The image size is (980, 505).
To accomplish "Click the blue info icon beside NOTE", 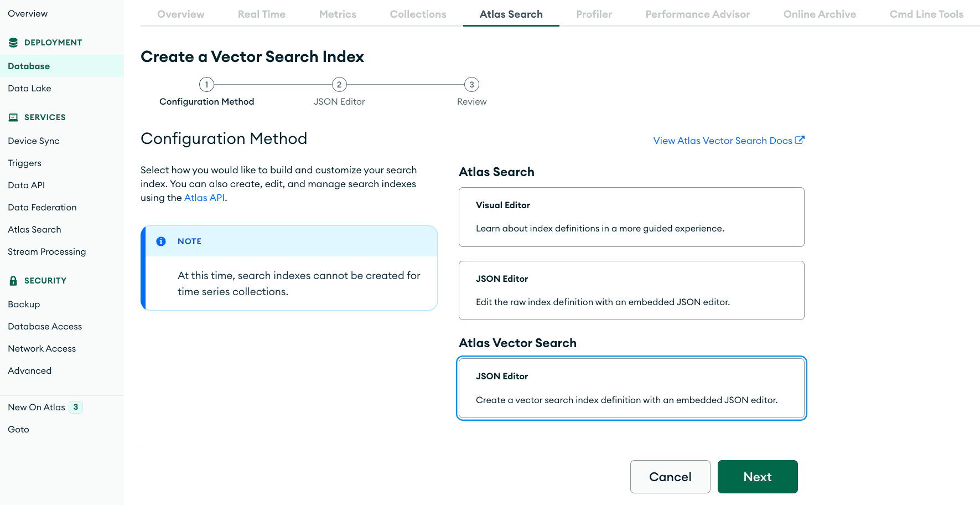I will [161, 241].
